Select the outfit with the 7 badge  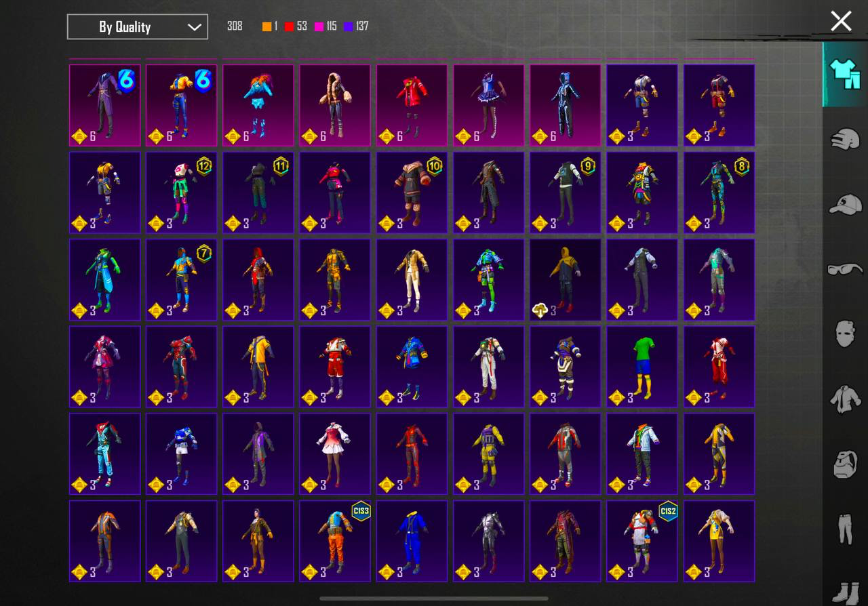click(x=182, y=279)
